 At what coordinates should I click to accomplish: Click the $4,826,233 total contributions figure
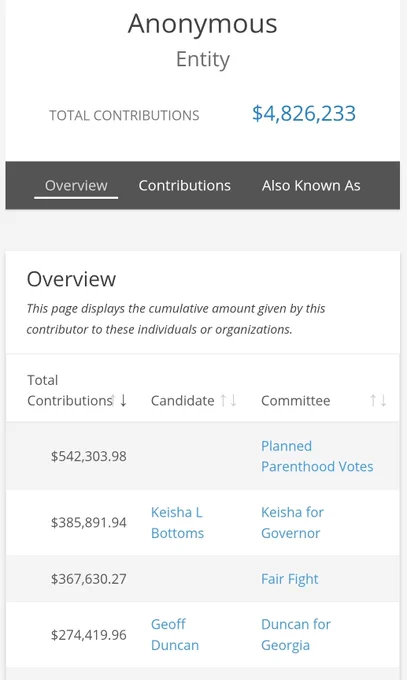click(x=304, y=114)
